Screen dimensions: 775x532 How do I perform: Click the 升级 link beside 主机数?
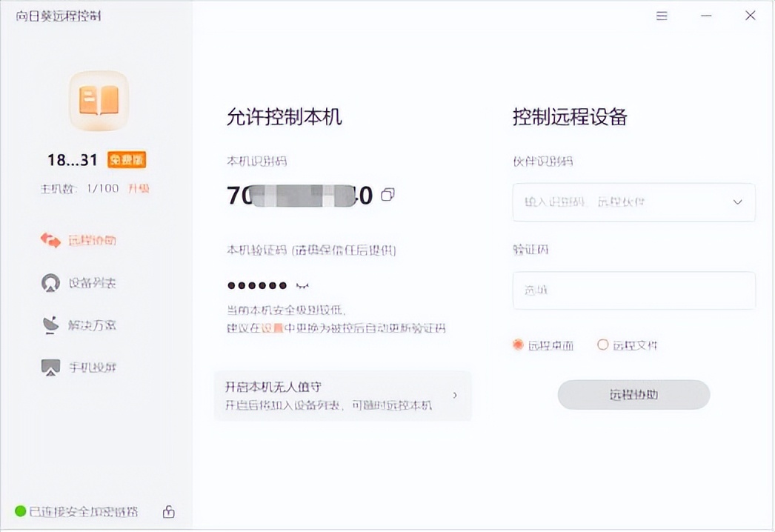coord(139,188)
